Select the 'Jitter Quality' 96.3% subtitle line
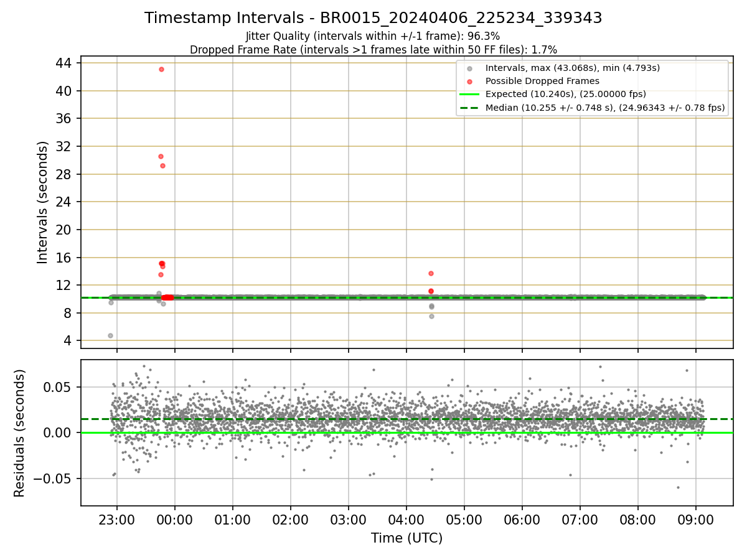Viewport: 747px width, 560px height. coord(373,36)
